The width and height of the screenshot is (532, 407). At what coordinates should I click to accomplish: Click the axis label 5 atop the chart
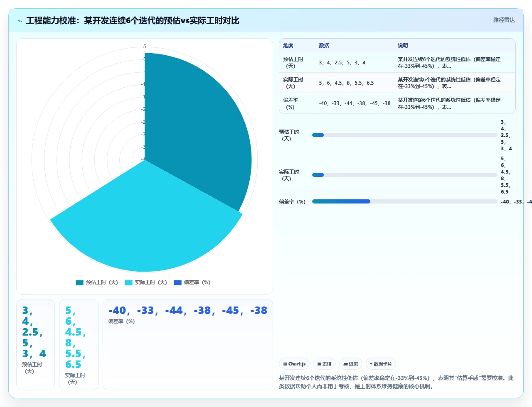point(145,47)
